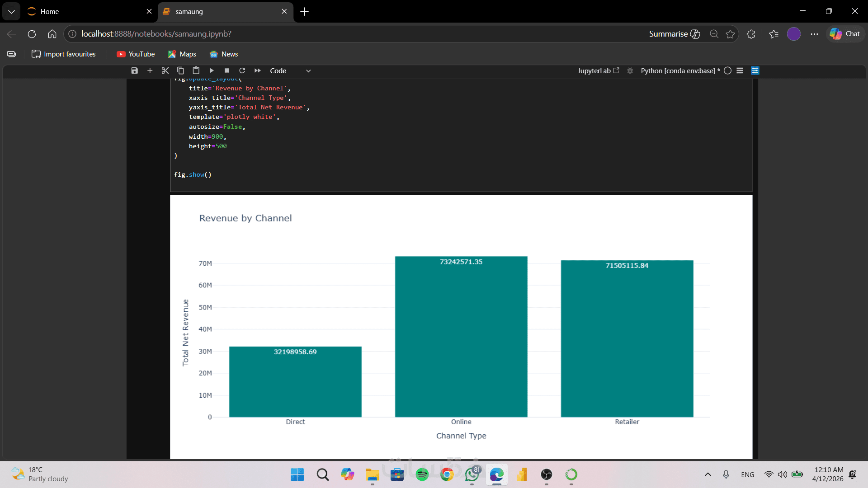868x488 pixels.
Task: Copy the selected cell
Action: click(180, 70)
